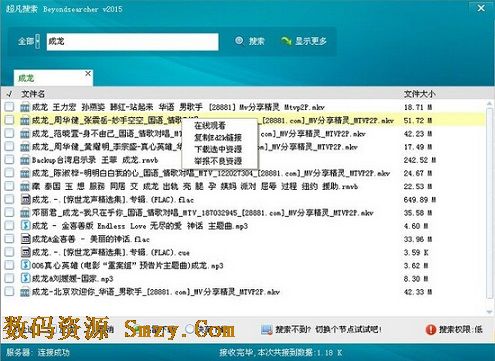
Task: Click the select-all checkmark in the list header
Action: 9,94
